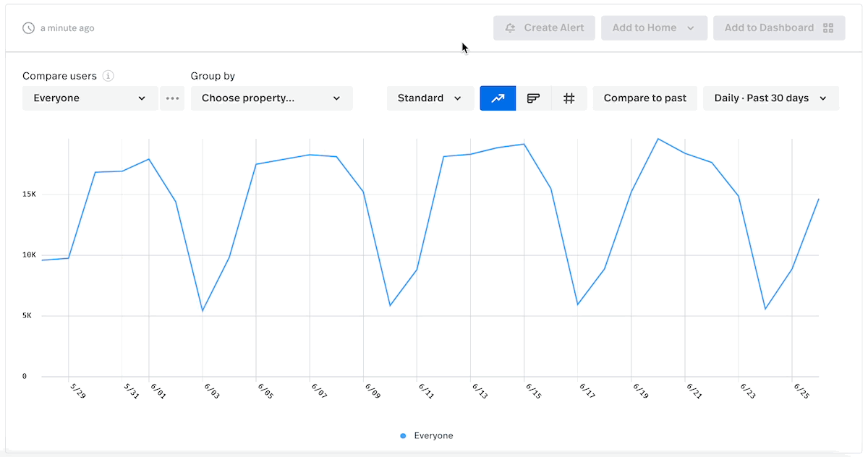Viewport: 868px width, 457px height.
Task: Click the Add to Dashboard button
Action: click(x=779, y=28)
